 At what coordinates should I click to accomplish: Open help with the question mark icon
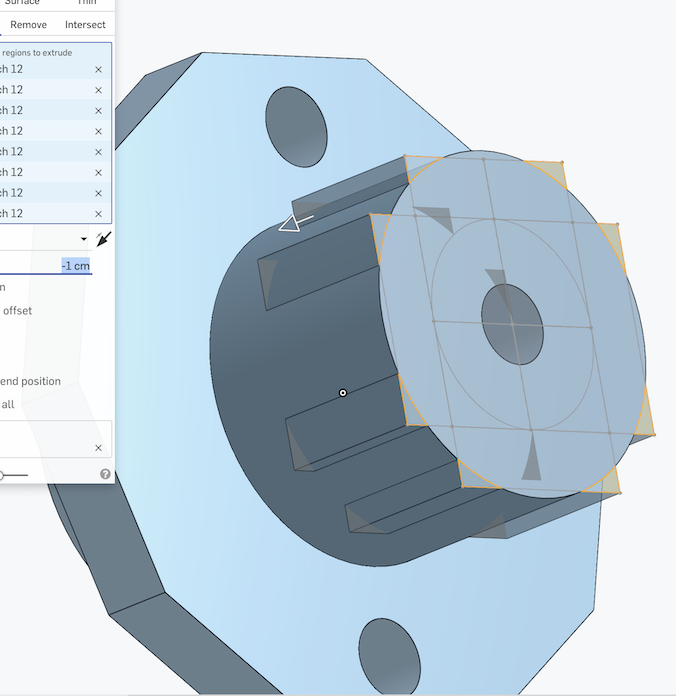105,474
